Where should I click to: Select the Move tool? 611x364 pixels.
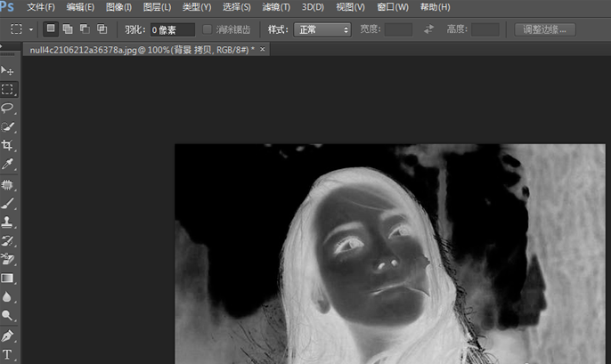click(x=7, y=69)
